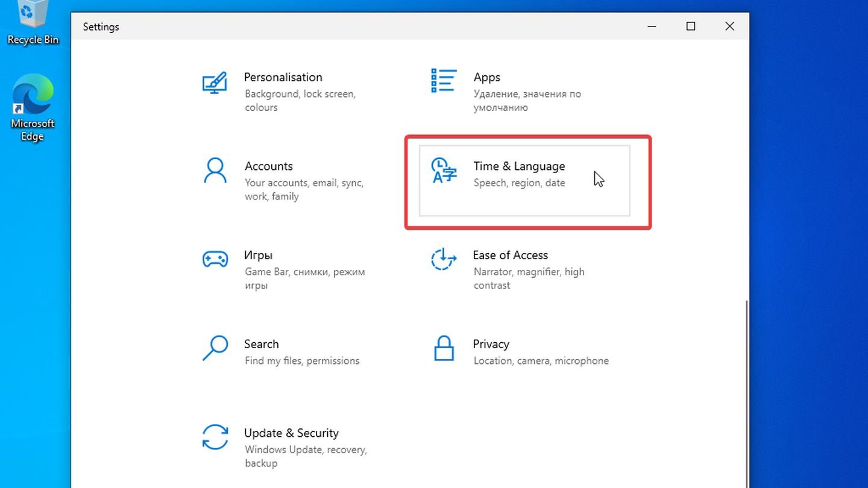Image resolution: width=868 pixels, height=488 pixels.
Task: Click the Settings window vertical scrollbar
Action: pos(746,394)
